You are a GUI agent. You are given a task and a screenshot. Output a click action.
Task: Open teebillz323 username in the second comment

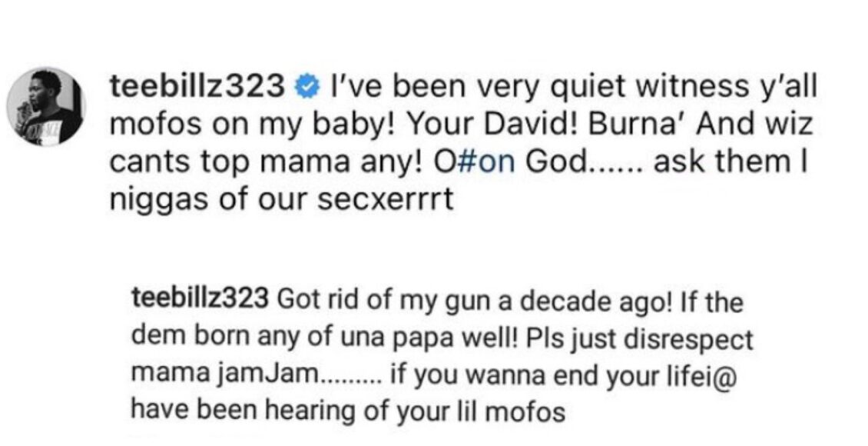199,298
